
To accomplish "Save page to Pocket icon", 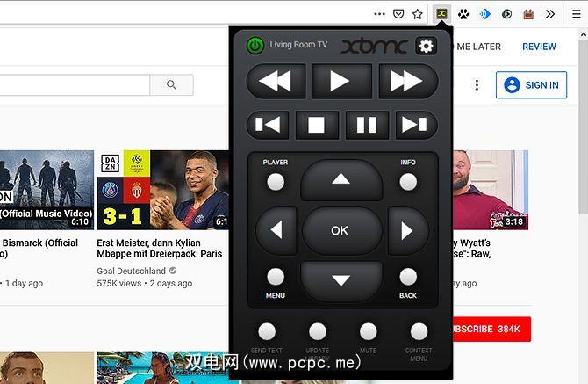I will point(398,14).
